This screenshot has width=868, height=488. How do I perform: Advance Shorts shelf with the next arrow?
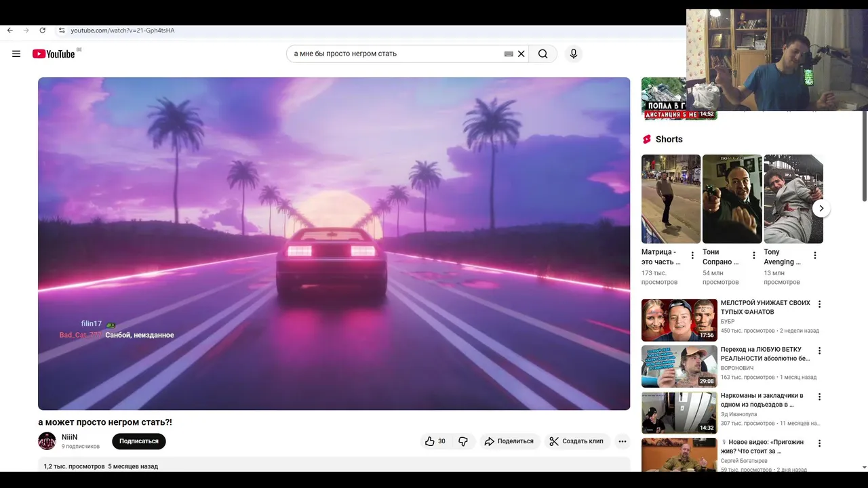click(x=821, y=208)
